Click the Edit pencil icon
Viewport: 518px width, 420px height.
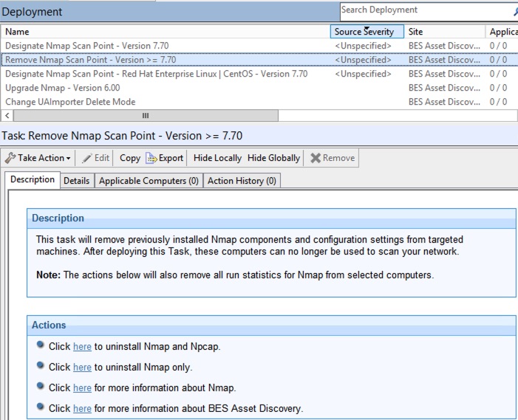(87, 158)
